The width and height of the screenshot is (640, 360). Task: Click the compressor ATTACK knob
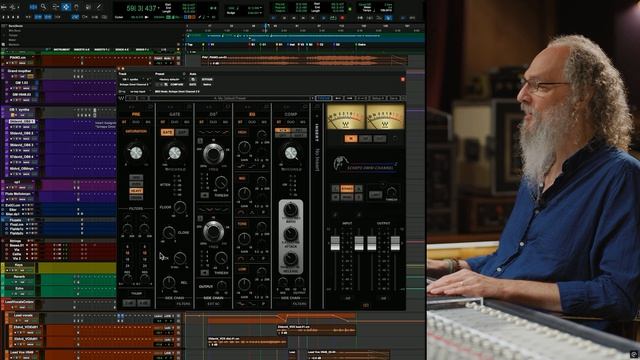[291, 235]
